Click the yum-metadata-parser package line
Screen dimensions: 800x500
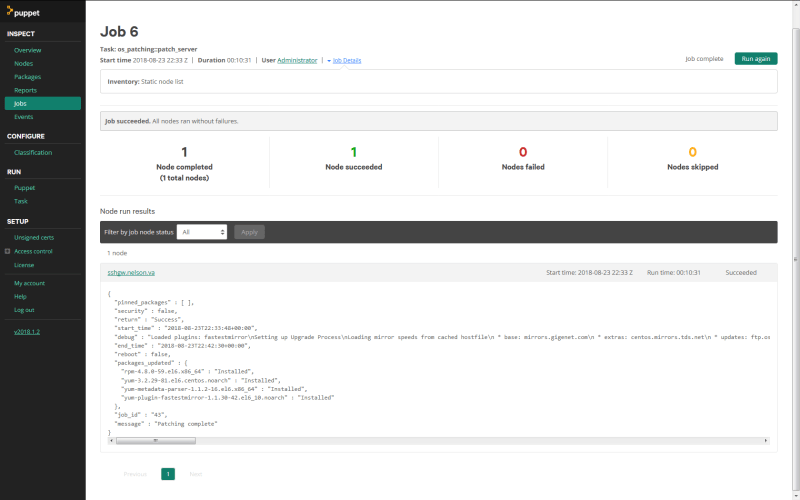click(214, 389)
